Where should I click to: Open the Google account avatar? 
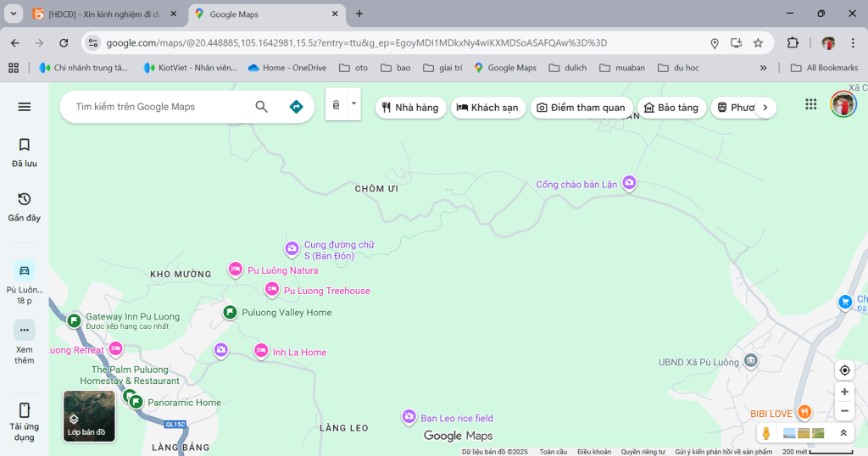point(843,104)
